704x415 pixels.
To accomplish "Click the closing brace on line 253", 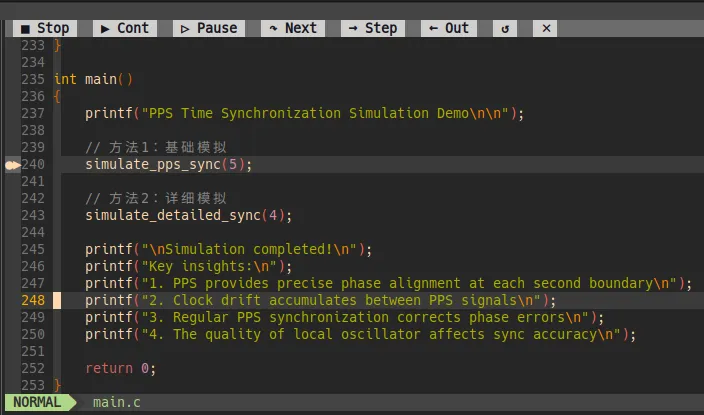I will 57,385.
